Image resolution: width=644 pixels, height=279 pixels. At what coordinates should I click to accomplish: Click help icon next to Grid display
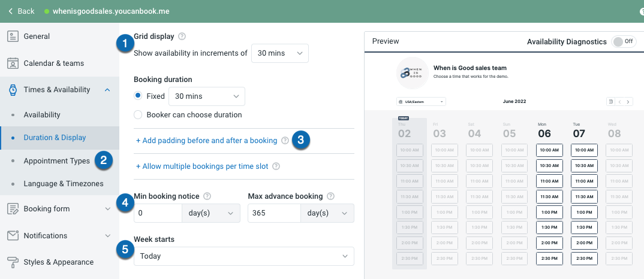click(x=182, y=37)
